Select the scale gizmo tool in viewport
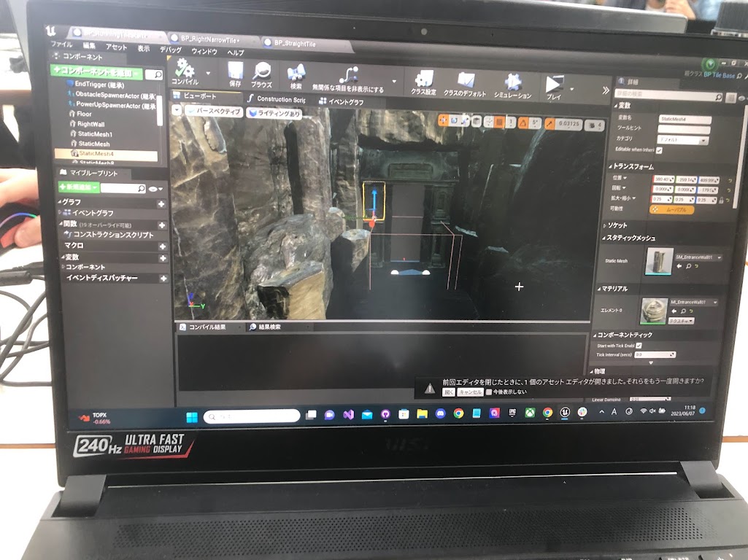This screenshot has height=560, width=748. point(465,122)
